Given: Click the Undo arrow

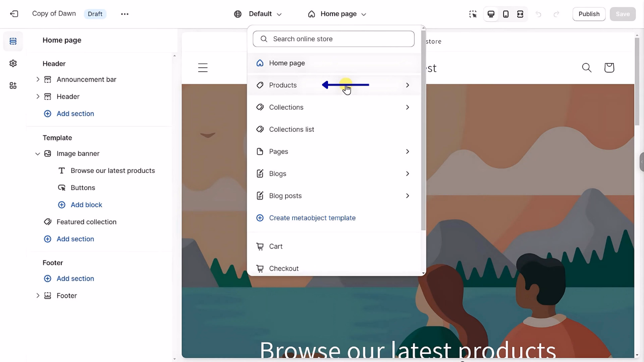Looking at the screenshot, I should [x=538, y=14].
